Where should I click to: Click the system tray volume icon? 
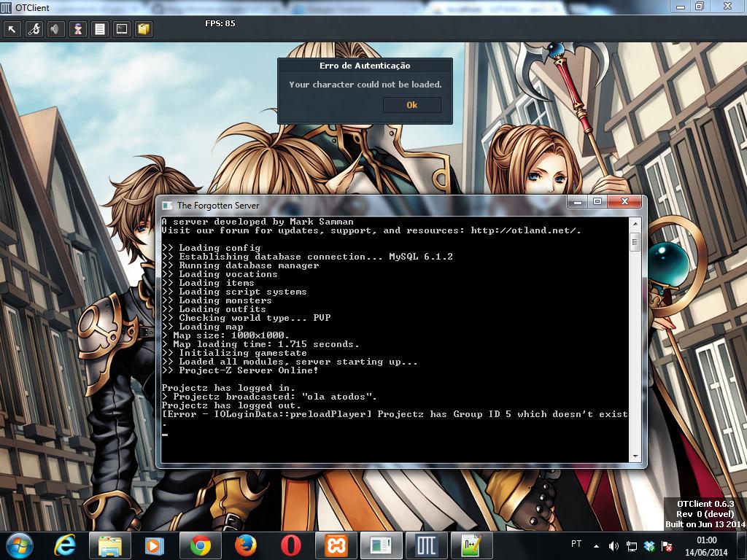click(614, 546)
